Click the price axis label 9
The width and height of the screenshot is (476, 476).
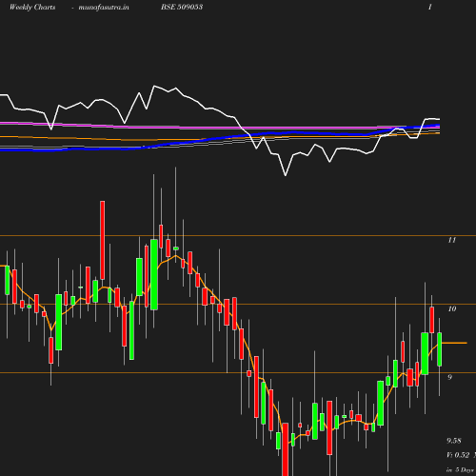(449, 377)
